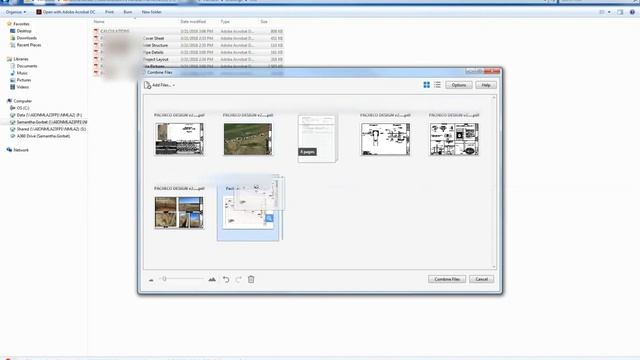The image size is (640, 360).
Task: Click the small thumbnails size icon
Action: (151, 280)
